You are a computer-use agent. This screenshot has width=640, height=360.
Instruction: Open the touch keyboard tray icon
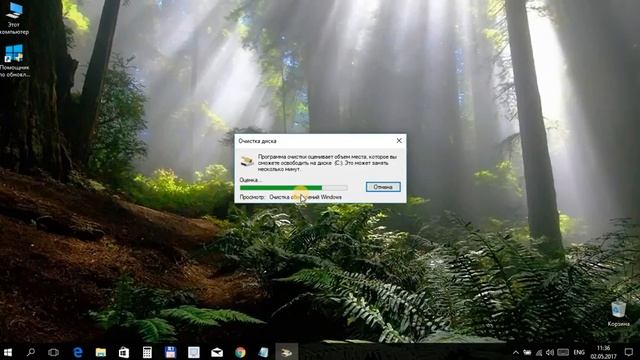[x=563, y=352]
